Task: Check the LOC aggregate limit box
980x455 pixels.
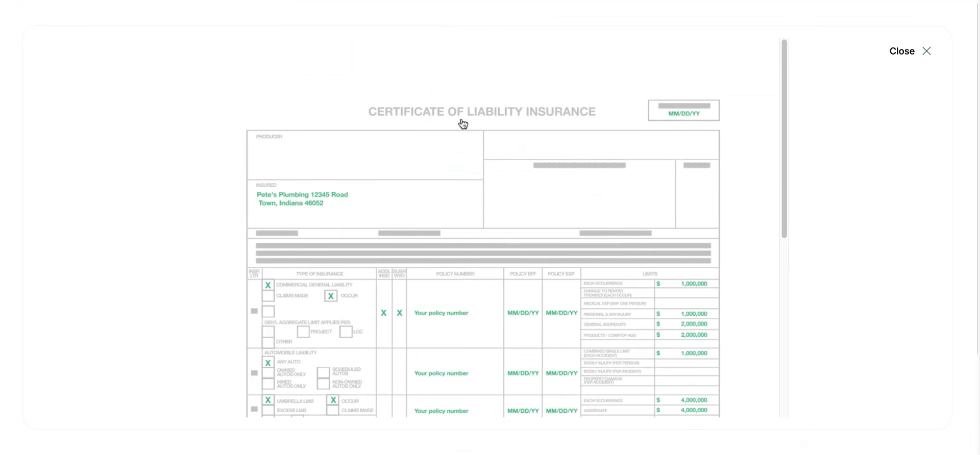Action: pos(346,332)
